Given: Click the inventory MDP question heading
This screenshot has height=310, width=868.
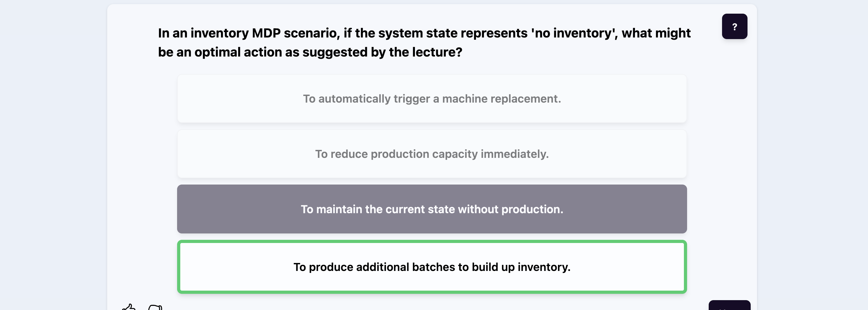Looking at the screenshot, I should (x=424, y=43).
